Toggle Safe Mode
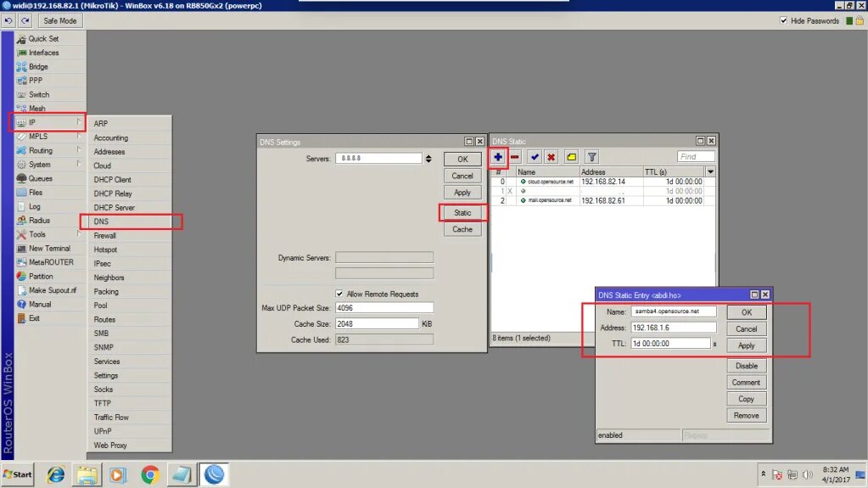This screenshot has width=868, height=488. coord(59,20)
